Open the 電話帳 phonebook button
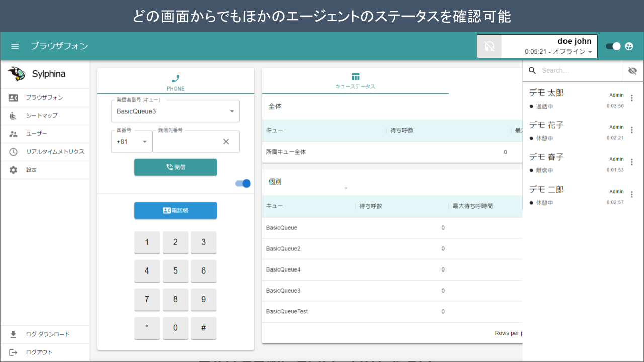This screenshot has width=644, height=362. pyautogui.click(x=176, y=210)
